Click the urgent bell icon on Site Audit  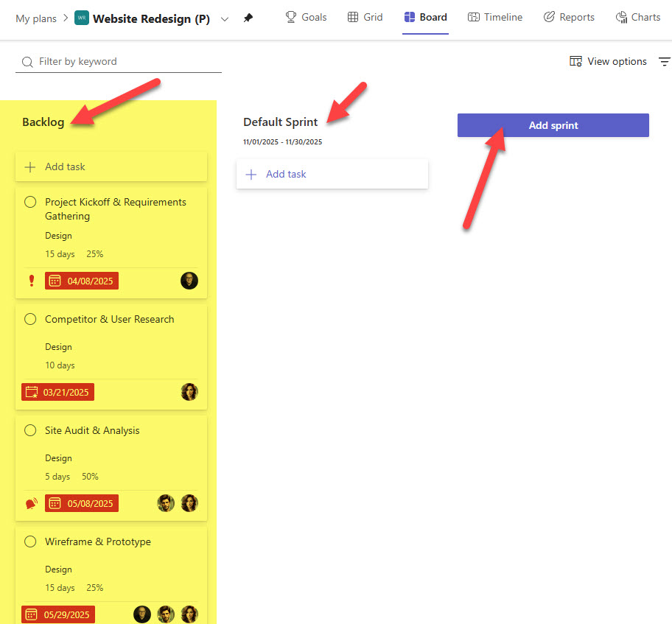[31, 504]
